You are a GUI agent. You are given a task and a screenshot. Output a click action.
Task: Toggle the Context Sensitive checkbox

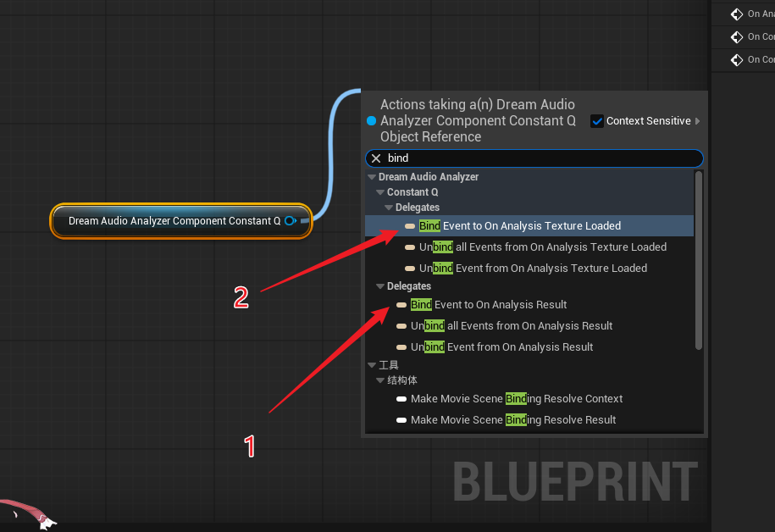pos(596,121)
